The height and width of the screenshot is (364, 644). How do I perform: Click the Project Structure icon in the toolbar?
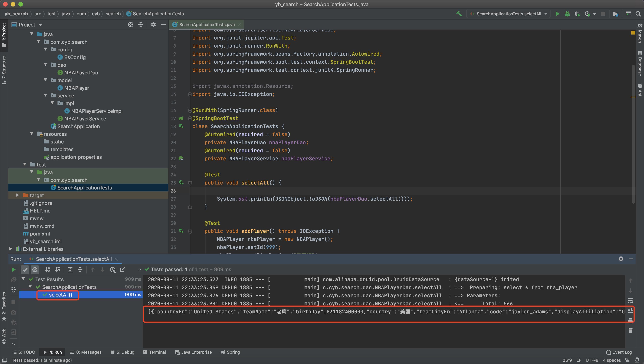click(x=615, y=14)
